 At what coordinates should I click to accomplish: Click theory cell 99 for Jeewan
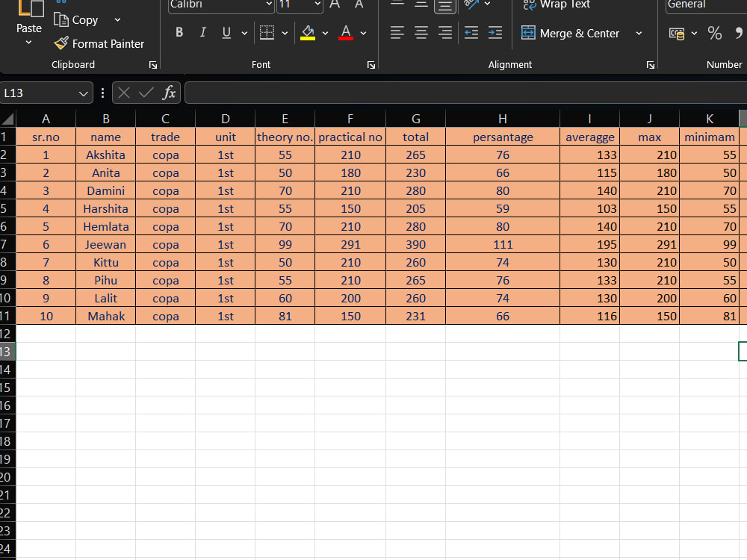click(x=285, y=244)
